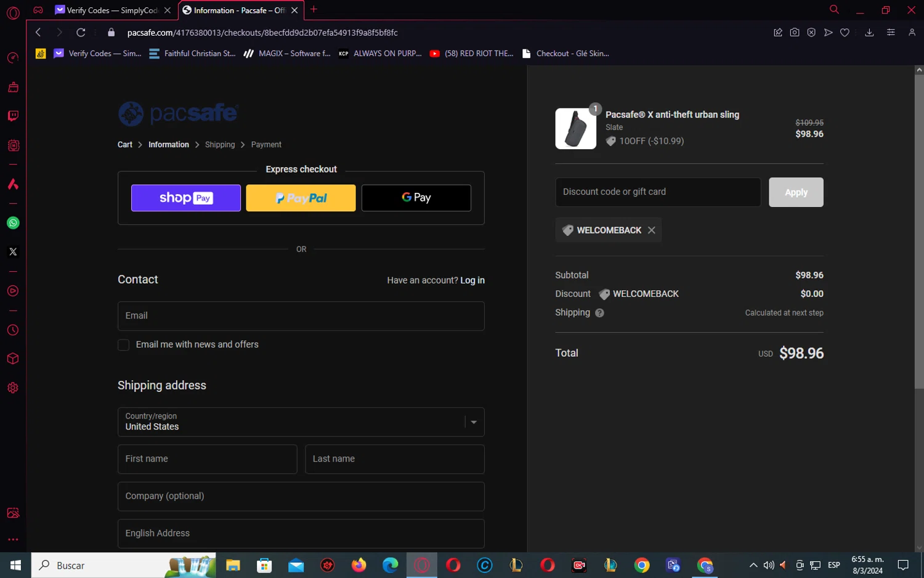Screen dimensions: 924x578
Task: Open the notifications center in the taskbar
Action: pyautogui.click(x=903, y=565)
